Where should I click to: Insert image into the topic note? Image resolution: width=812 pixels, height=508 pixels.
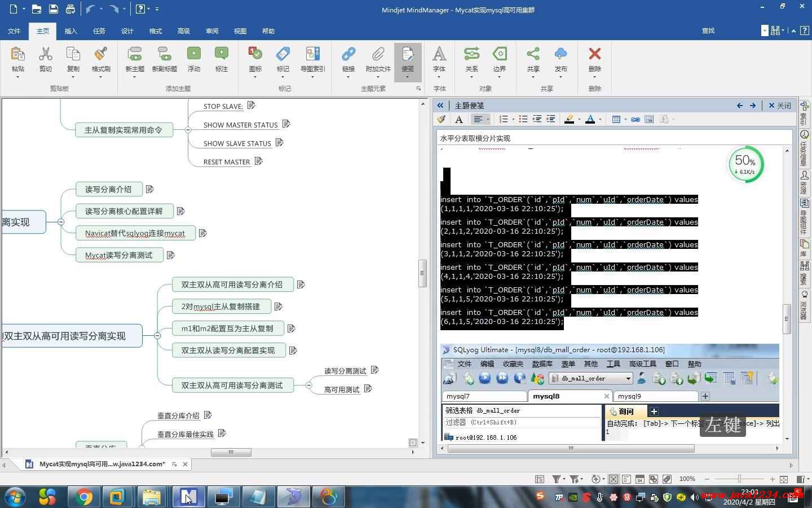point(649,119)
